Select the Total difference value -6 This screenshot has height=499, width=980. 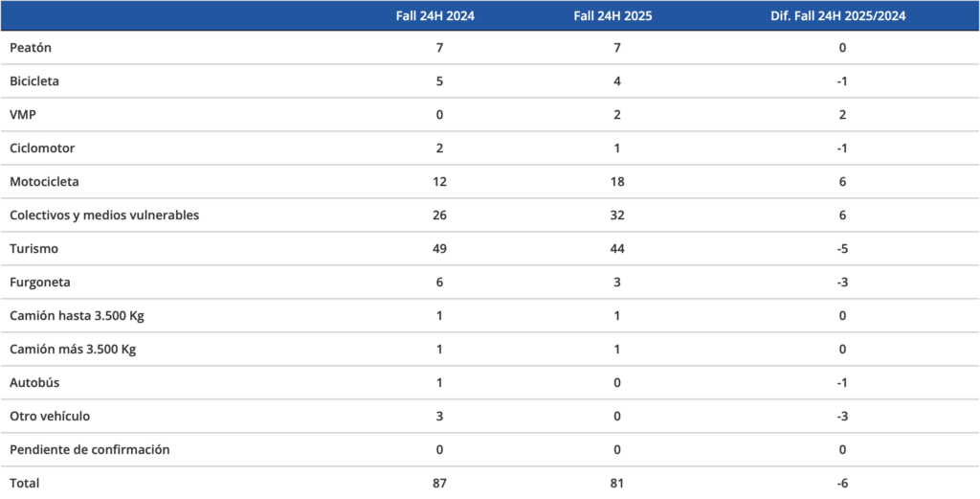[842, 484]
